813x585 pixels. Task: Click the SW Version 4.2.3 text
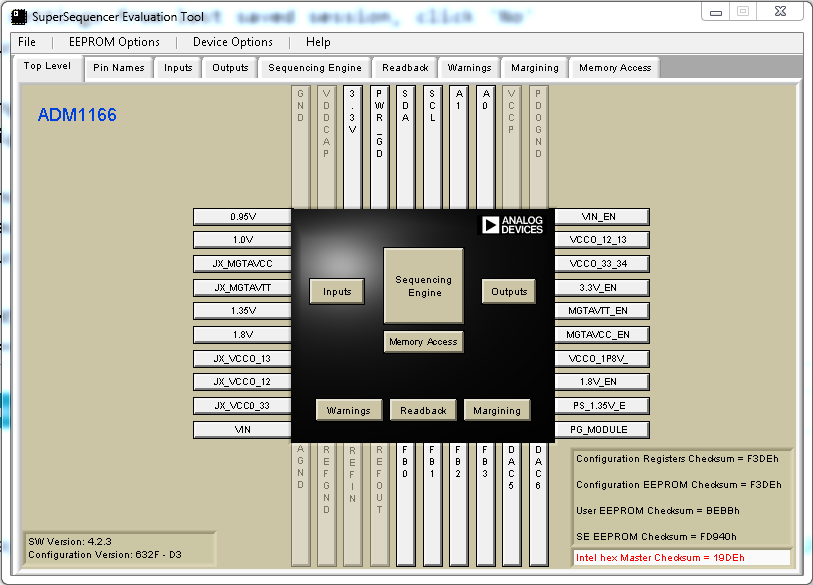coord(70,541)
